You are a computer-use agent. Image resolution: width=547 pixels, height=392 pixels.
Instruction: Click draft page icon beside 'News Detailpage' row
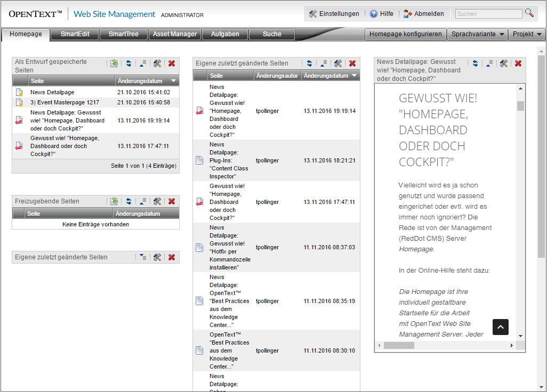pyautogui.click(x=19, y=92)
